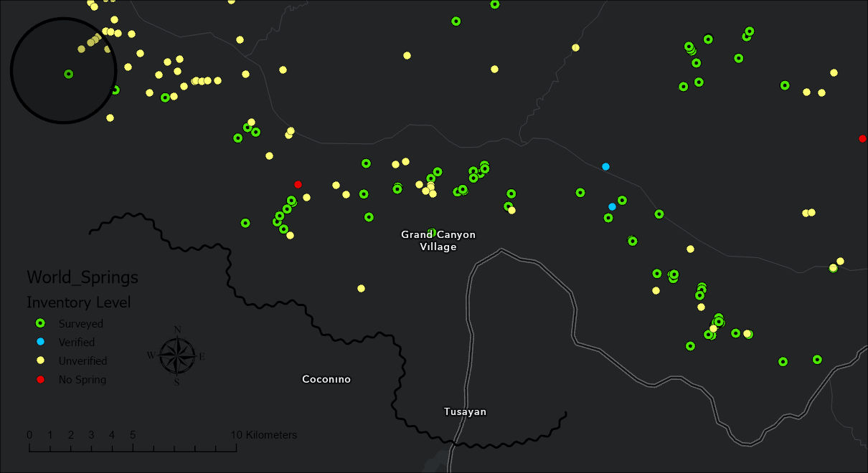The width and height of the screenshot is (868, 473).
Task: Click the Coconino map label
Action: point(326,379)
